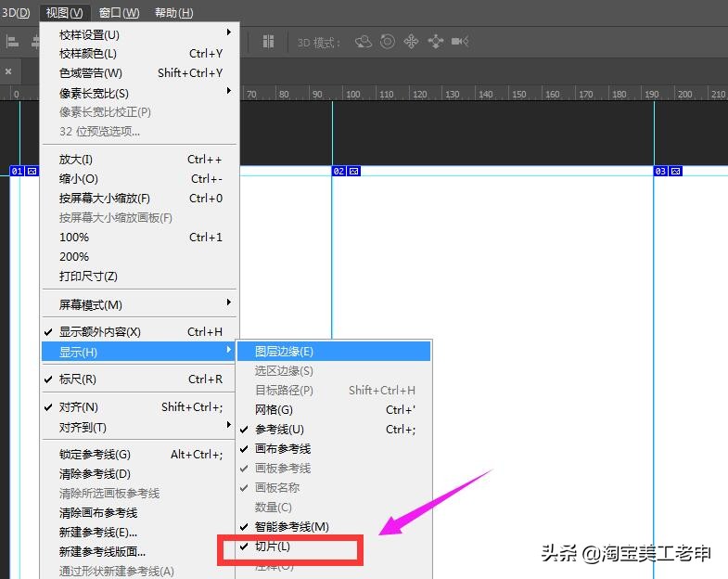Click the 3D camera zoom icon
This screenshot has width=728, height=579.
pyautogui.click(x=460, y=42)
